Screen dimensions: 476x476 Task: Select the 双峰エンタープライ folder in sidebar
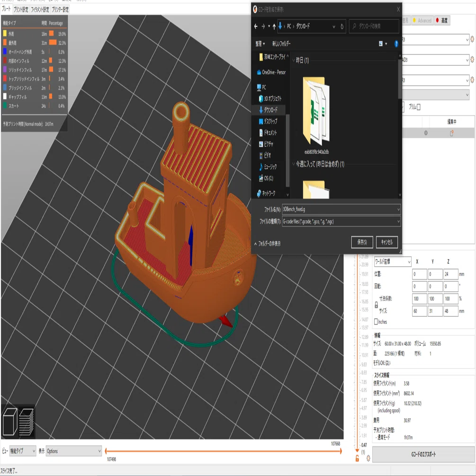tap(272, 57)
